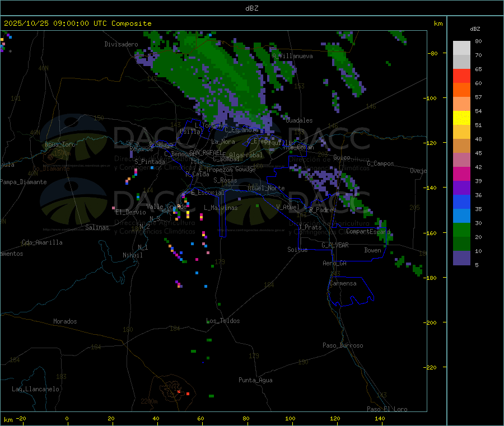This screenshot has width=504, height=426.
Task: Click the Soitue label
Action: (x=297, y=250)
